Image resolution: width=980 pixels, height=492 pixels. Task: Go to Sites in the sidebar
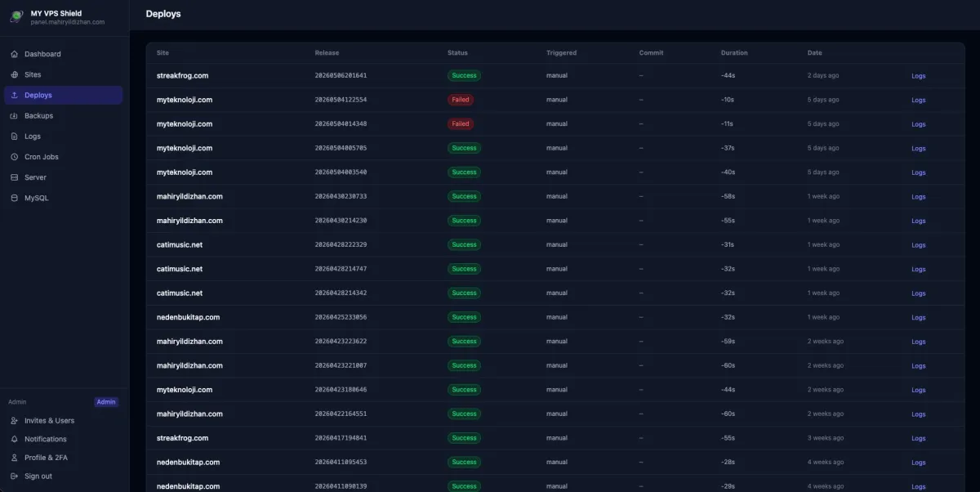coord(63,74)
